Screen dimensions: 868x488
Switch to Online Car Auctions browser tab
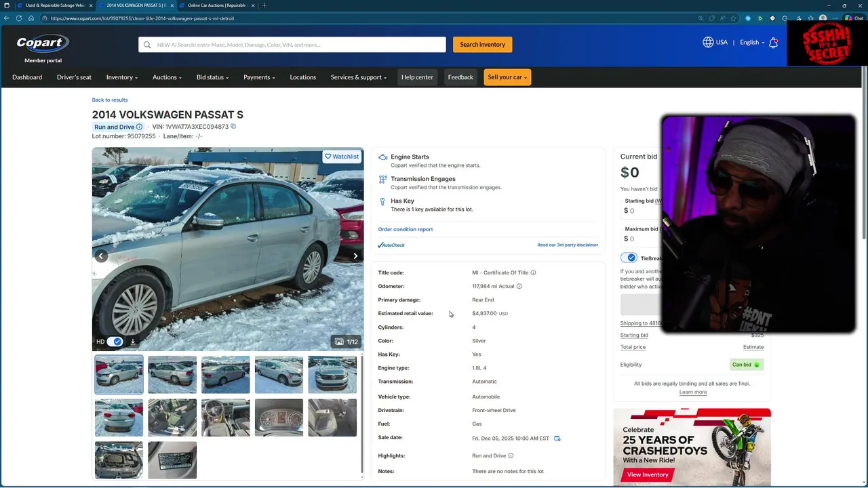click(216, 5)
